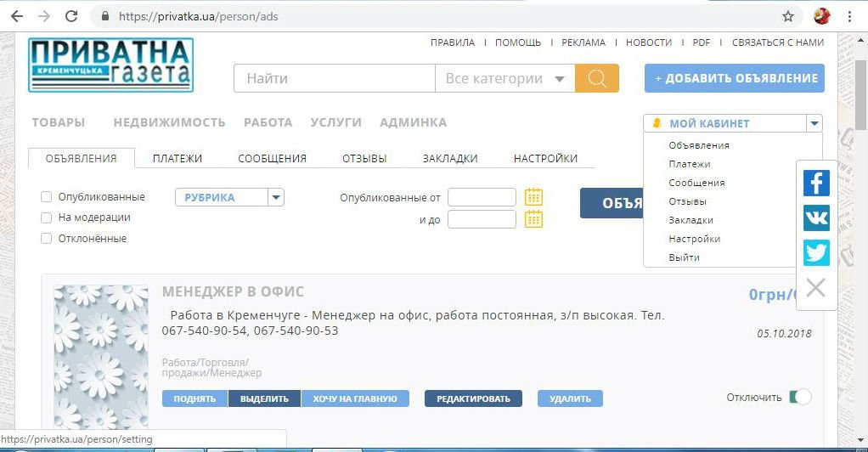The image size is (868, 452).
Task: Collapse the Мой кабинет menu arrow
Action: click(814, 123)
